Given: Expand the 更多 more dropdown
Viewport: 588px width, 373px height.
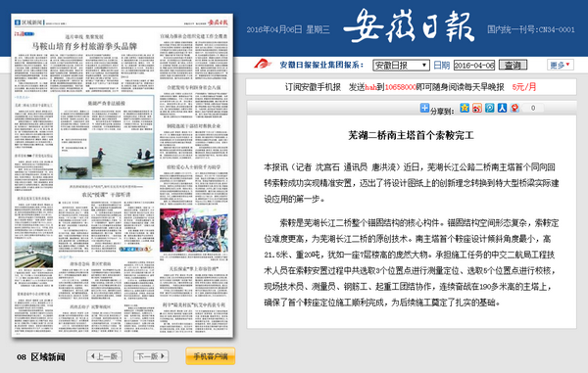Looking at the screenshot, I should (x=561, y=65).
